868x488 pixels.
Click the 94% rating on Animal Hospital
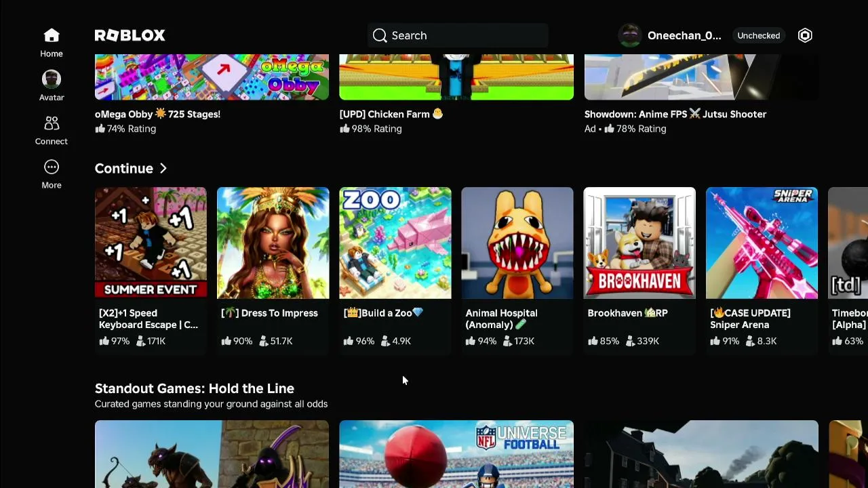[x=481, y=341]
